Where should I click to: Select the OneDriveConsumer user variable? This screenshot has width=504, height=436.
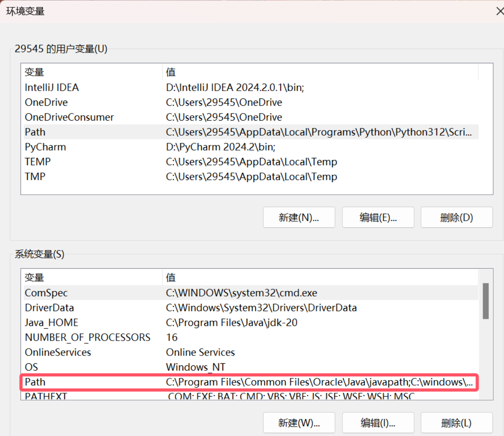point(69,117)
